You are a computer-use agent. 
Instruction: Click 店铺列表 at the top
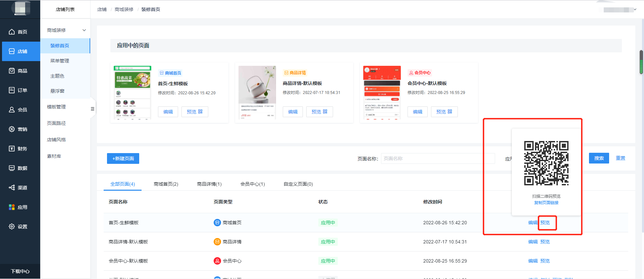point(65,9)
